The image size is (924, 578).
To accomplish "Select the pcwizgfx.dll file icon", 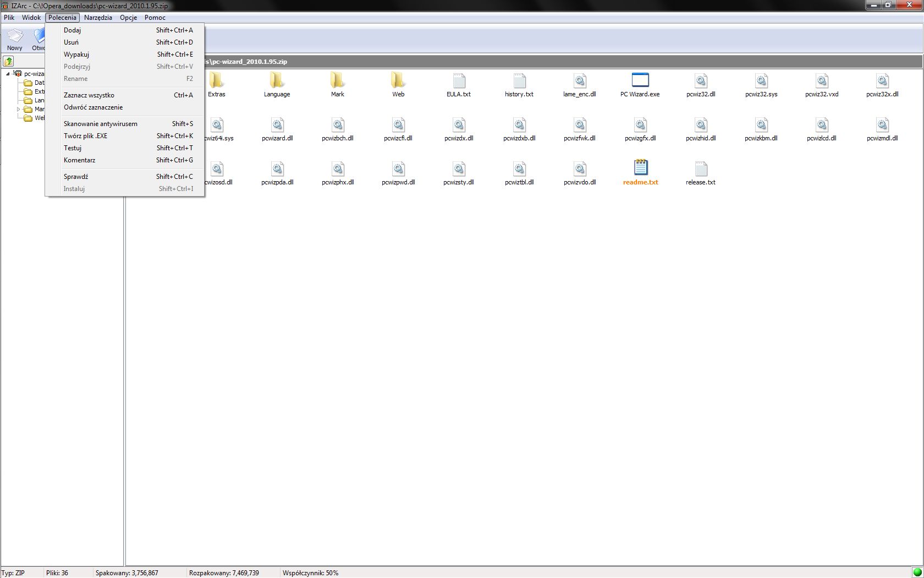I will (x=640, y=124).
